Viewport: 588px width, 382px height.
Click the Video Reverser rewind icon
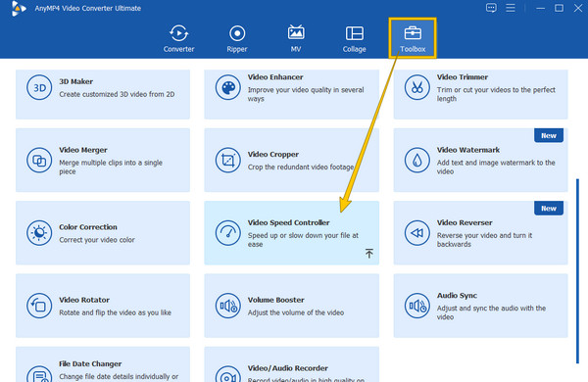pyautogui.click(x=417, y=233)
